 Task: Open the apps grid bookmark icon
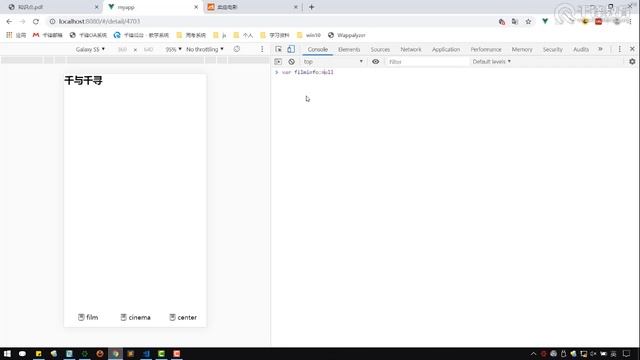(9, 35)
